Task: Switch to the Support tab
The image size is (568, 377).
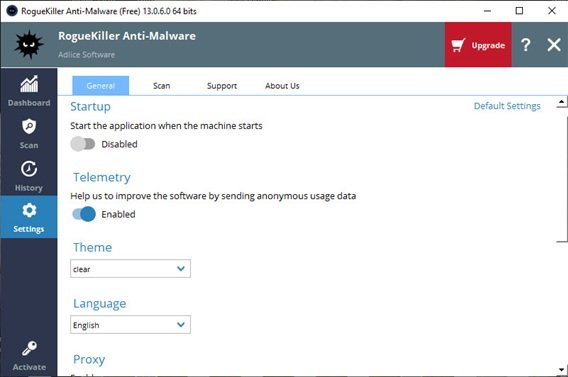Action: (222, 86)
